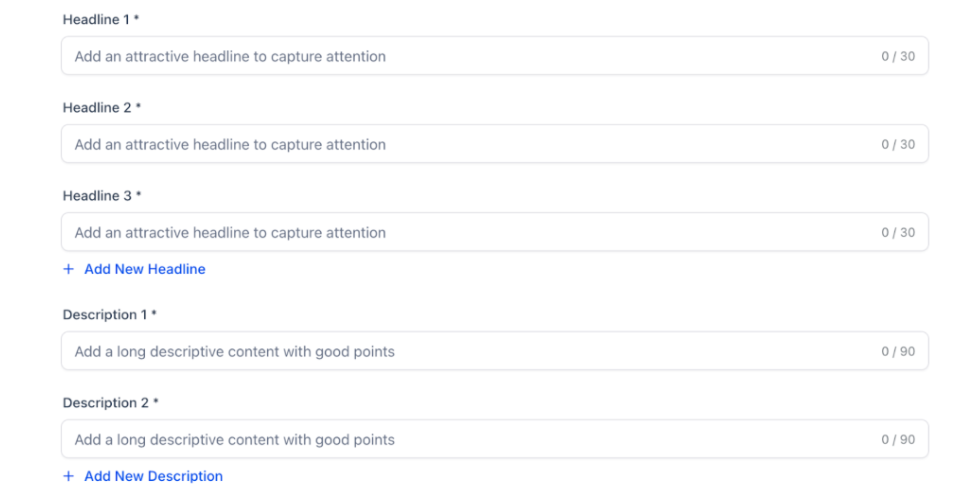This screenshot has width=975, height=496.
Task: Click the Headline 2 character counter
Action: point(897,145)
